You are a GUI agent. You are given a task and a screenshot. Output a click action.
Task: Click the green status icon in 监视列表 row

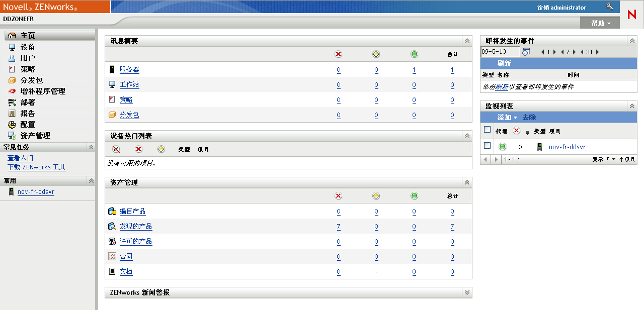[x=502, y=147]
